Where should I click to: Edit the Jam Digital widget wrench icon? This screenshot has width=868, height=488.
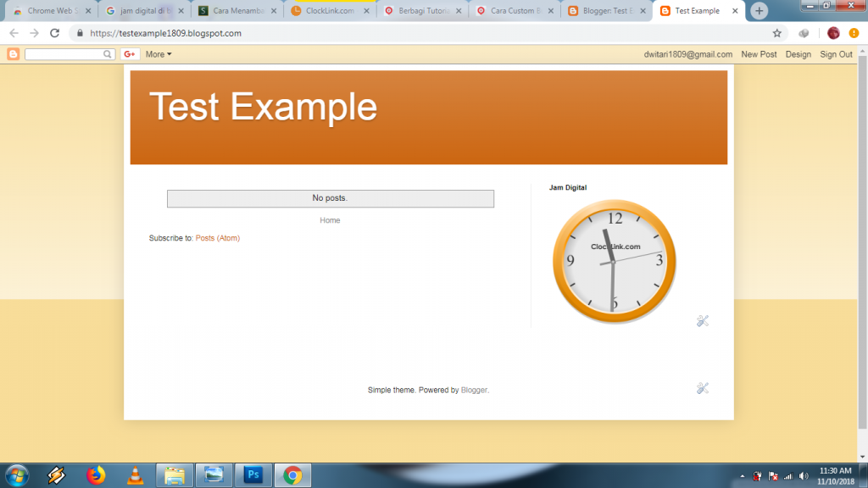pyautogui.click(x=703, y=321)
